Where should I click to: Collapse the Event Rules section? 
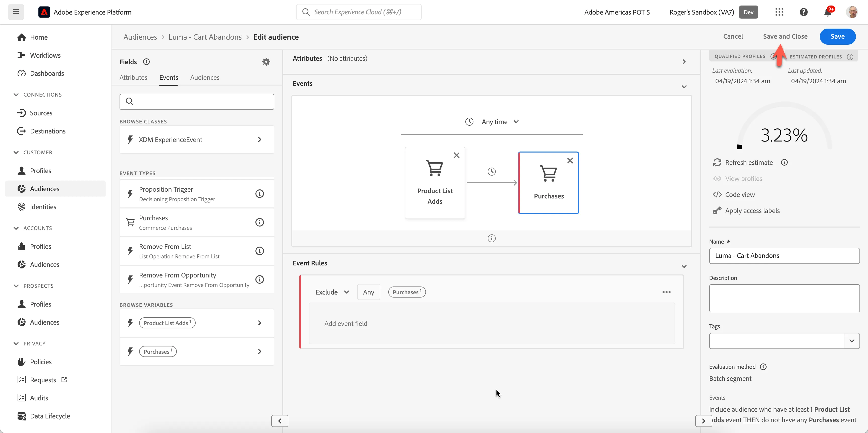[684, 266]
